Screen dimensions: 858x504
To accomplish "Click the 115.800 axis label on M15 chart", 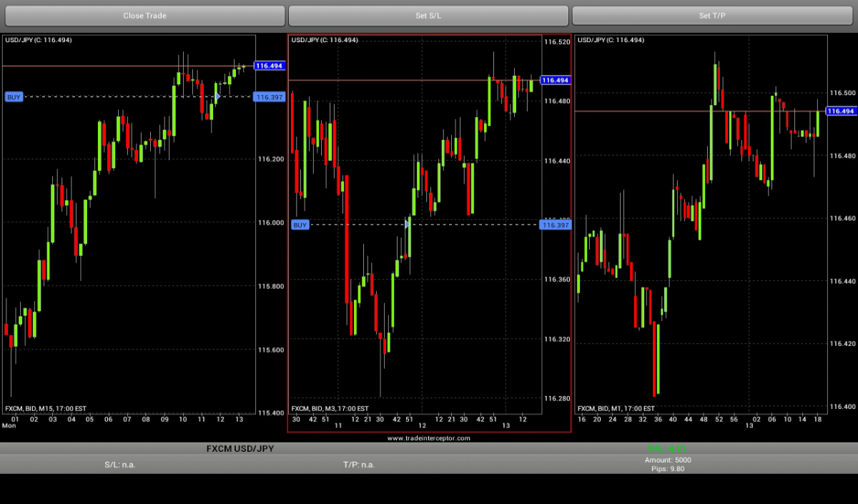I will click(x=270, y=286).
